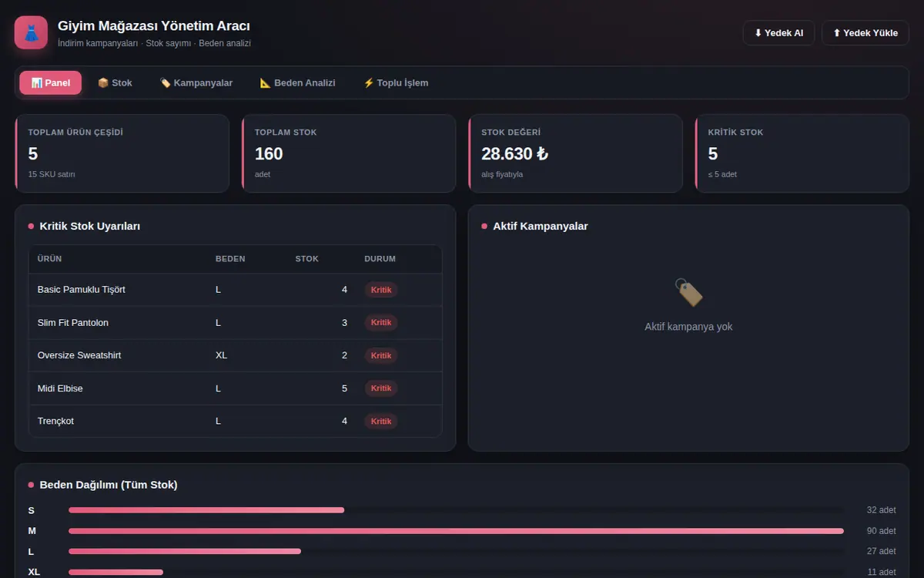Select the Basic Pamuklu Tişört row name
Viewport: 924px width, 578px height.
[81, 290]
